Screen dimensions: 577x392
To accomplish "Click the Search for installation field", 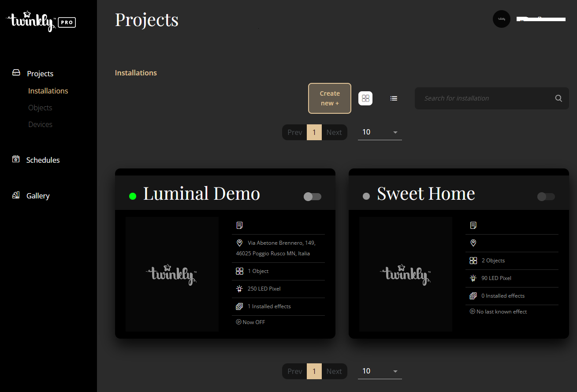I will click(x=485, y=98).
